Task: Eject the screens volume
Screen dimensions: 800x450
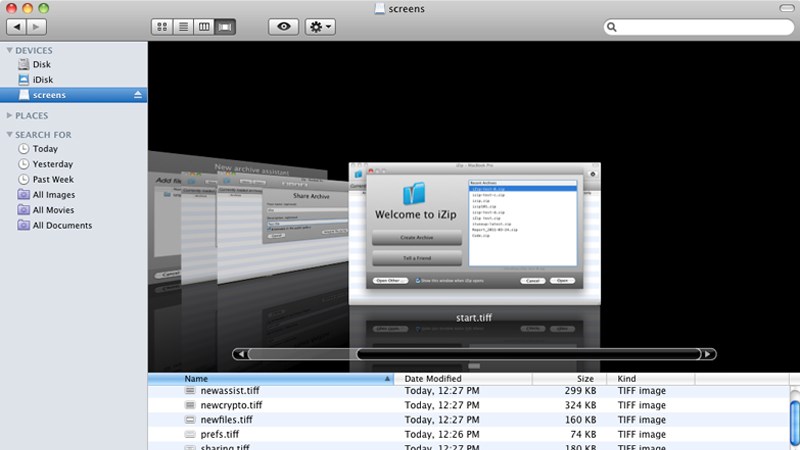Action: click(139, 95)
